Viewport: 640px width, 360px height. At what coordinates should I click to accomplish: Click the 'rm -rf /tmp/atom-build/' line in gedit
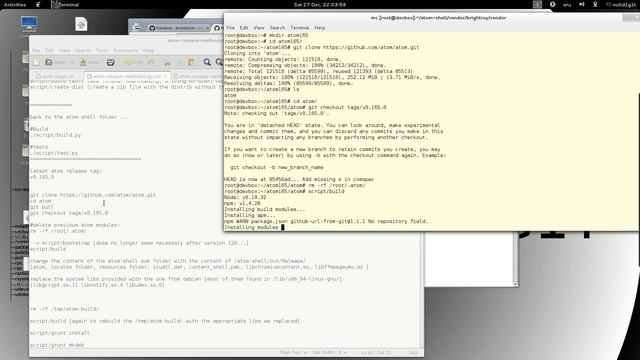pyautogui.click(x=64, y=309)
